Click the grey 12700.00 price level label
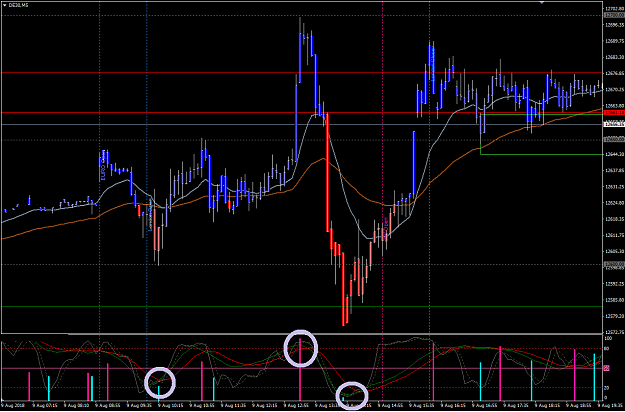The width and height of the screenshot is (625, 412). click(x=613, y=15)
